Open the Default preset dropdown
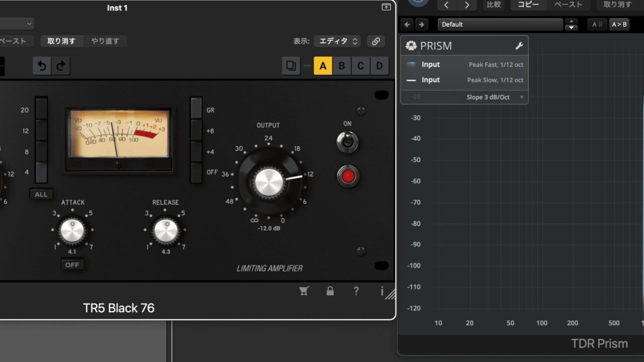644x362 pixels. (x=500, y=24)
